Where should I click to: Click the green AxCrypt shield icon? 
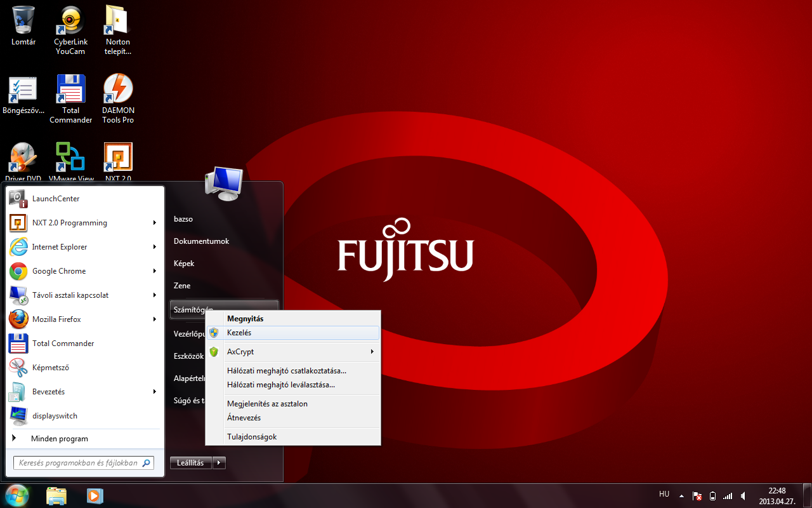pos(214,352)
